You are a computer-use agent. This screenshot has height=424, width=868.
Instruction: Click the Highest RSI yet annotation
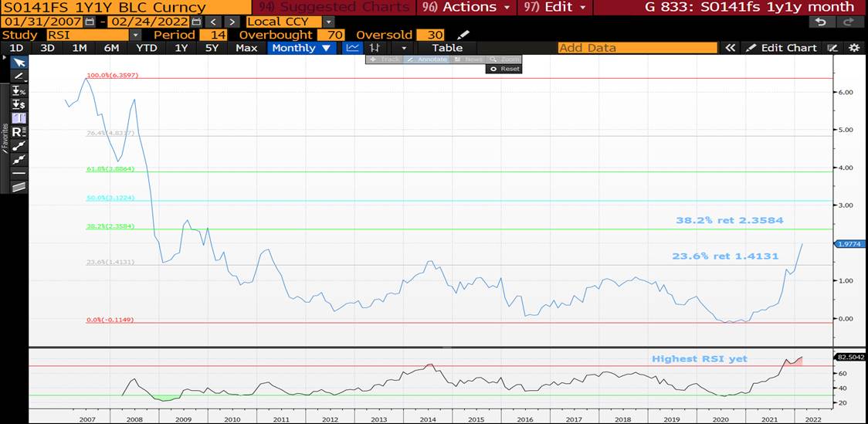coord(699,358)
